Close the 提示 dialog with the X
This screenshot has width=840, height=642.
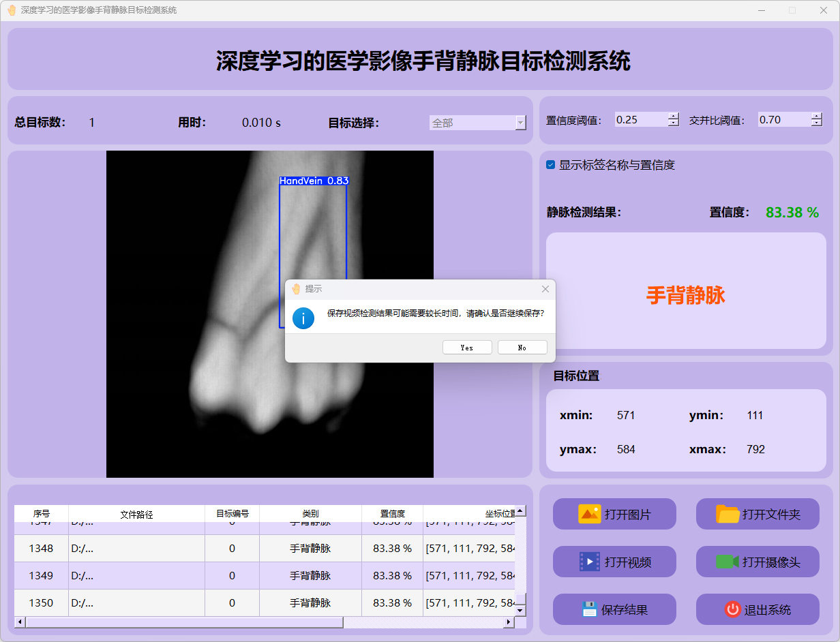[545, 289]
